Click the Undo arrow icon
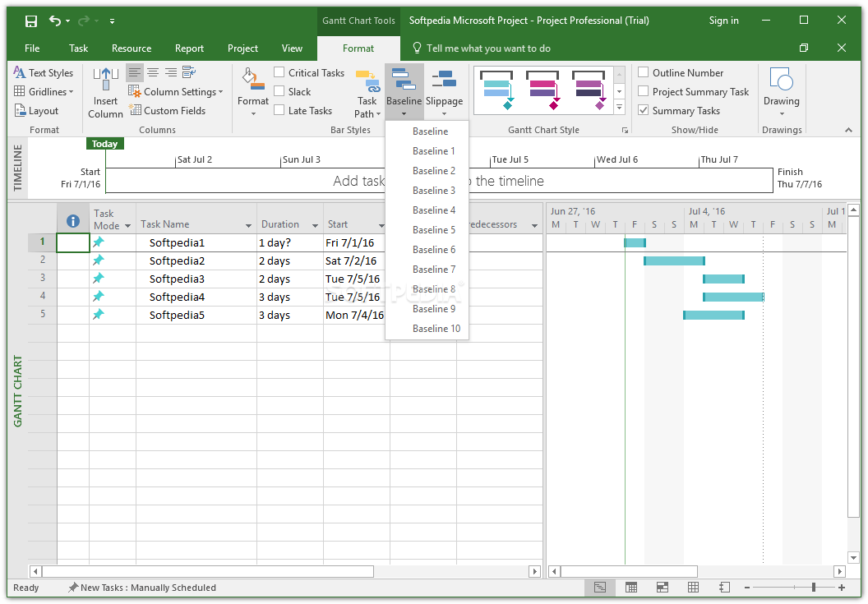The width and height of the screenshot is (868, 604). coord(55,21)
